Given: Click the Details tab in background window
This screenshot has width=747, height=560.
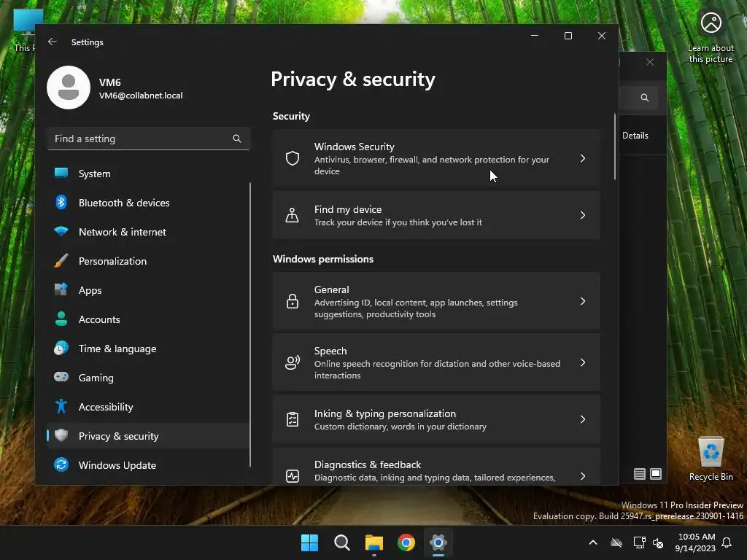Looking at the screenshot, I should click(635, 135).
